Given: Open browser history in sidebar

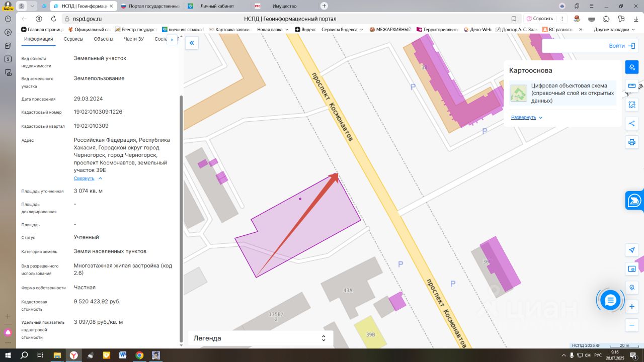Looking at the screenshot, I should coord(8,19).
